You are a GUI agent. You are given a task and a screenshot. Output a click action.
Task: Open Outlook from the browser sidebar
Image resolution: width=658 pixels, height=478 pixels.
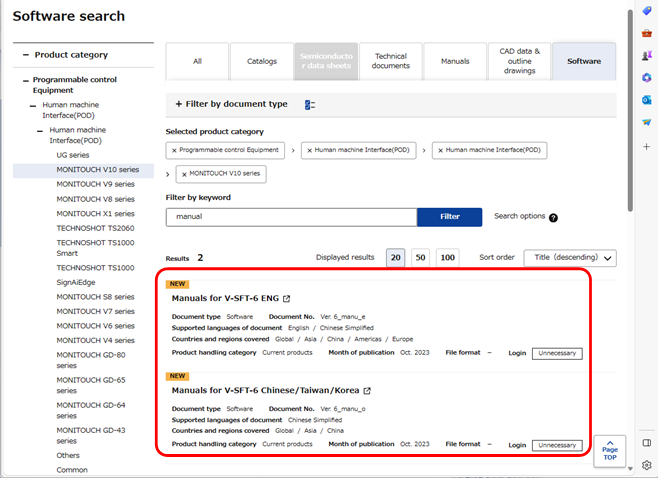pos(647,99)
